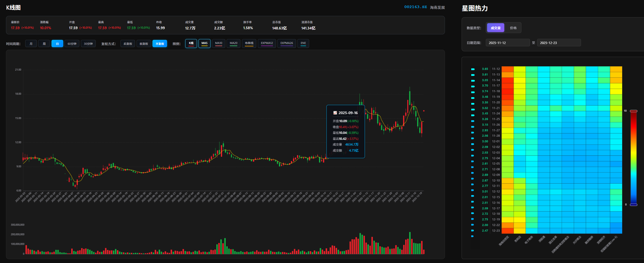644x263 pixels.
Task: Enable the MA20 moving average line
Action: [x=233, y=43]
